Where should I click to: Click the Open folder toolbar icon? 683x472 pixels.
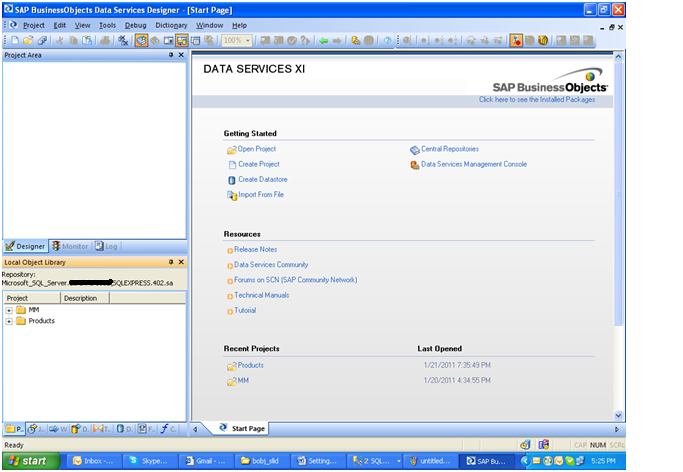point(28,40)
